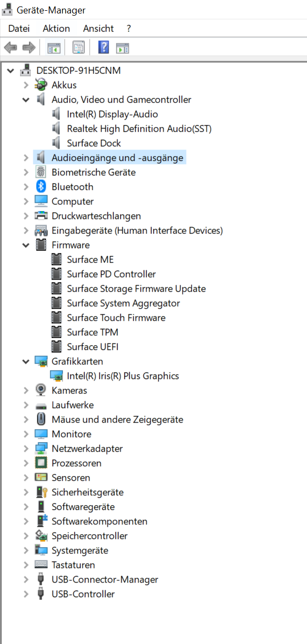Viewport: 307px width, 644px height.
Task: Click the Forward arrow toolbar icon
Action: click(x=28, y=47)
